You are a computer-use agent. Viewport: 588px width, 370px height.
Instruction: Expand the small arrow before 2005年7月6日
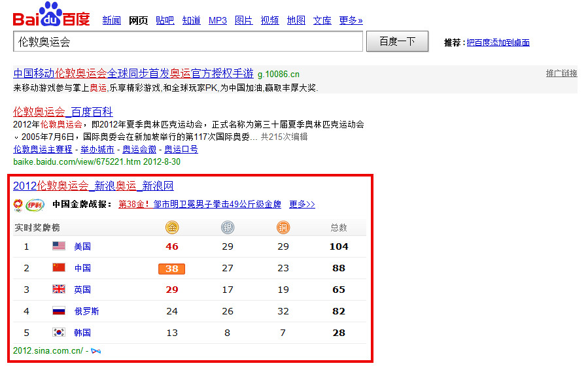tap(16, 137)
